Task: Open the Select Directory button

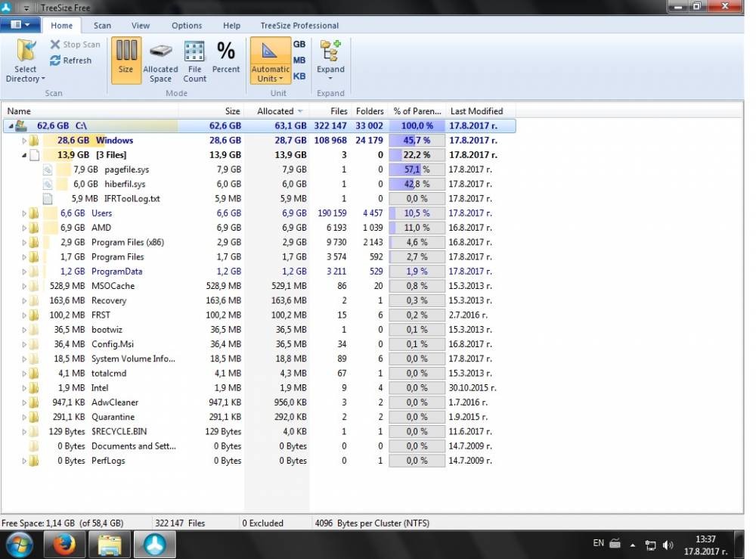Action: (26, 61)
